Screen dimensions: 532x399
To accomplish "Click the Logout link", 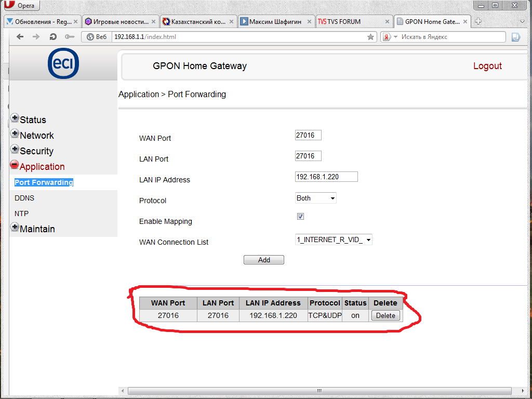I will pyautogui.click(x=487, y=66).
